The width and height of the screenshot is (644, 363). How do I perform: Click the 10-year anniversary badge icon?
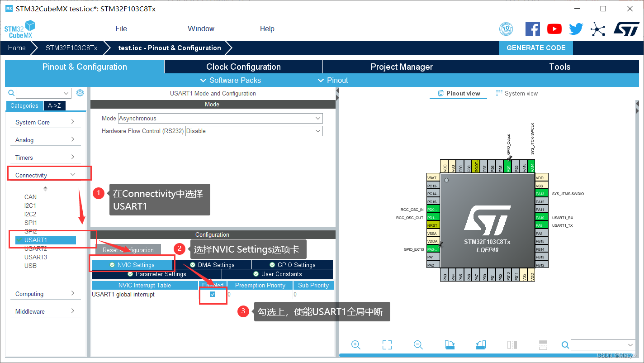coord(506,29)
